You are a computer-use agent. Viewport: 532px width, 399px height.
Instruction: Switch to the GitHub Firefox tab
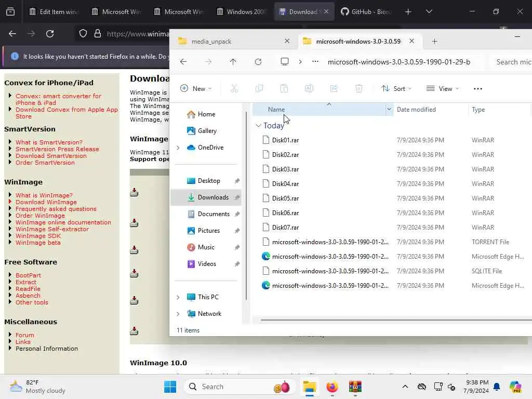click(366, 12)
